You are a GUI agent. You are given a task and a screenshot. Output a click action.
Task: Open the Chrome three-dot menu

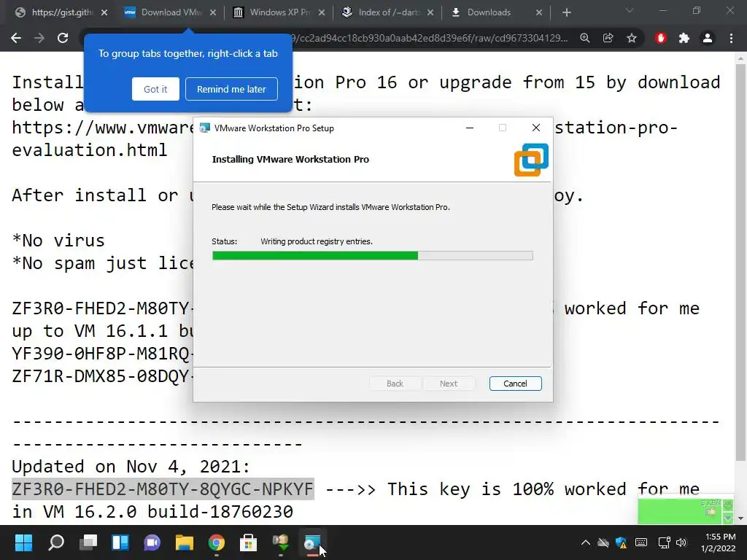(731, 38)
